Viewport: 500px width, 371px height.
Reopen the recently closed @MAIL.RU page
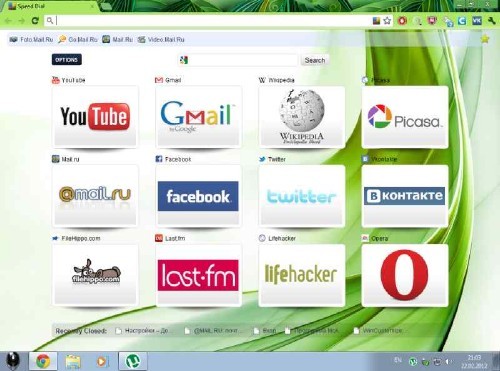point(212,331)
